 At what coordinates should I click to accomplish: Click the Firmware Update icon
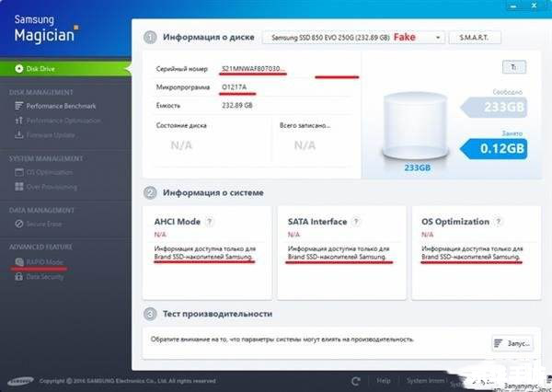[18, 135]
